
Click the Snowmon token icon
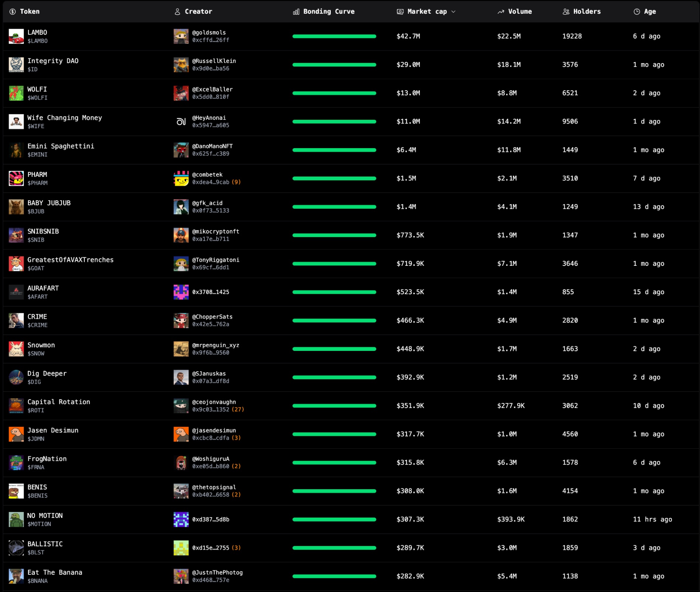[x=16, y=349]
